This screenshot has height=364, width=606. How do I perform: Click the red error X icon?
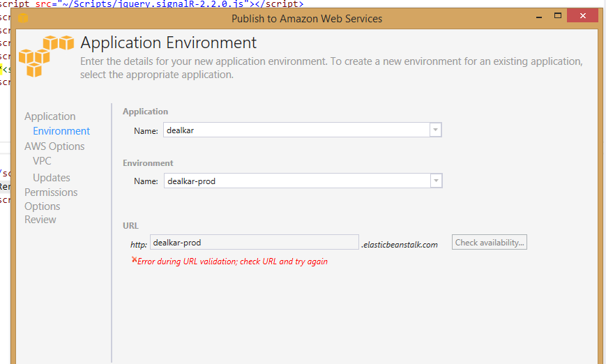pyautogui.click(x=134, y=259)
